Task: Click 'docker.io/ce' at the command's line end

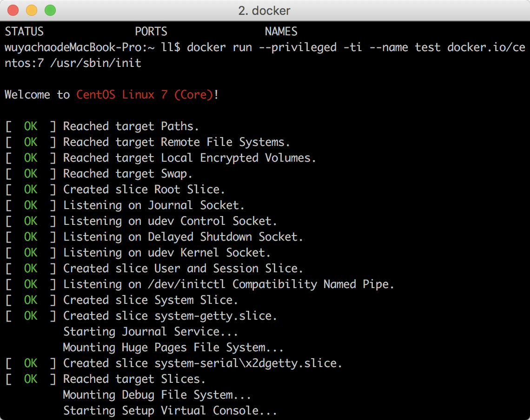Action: 486,48
